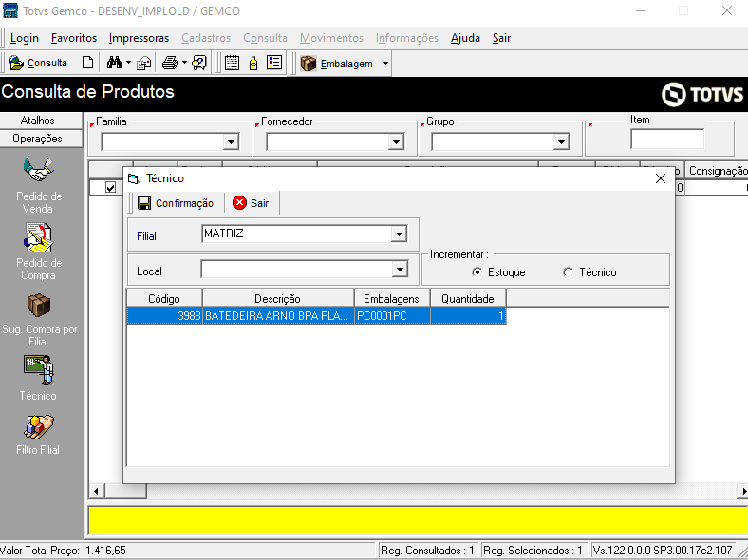748x560 pixels.
Task: Toggle the checked row checkbox in product grid
Action: pyautogui.click(x=110, y=188)
